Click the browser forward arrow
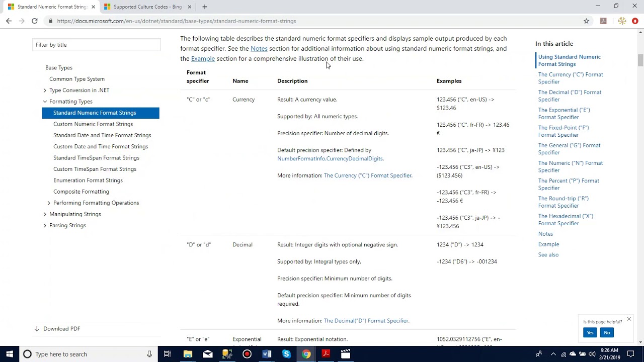 click(x=22, y=21)
